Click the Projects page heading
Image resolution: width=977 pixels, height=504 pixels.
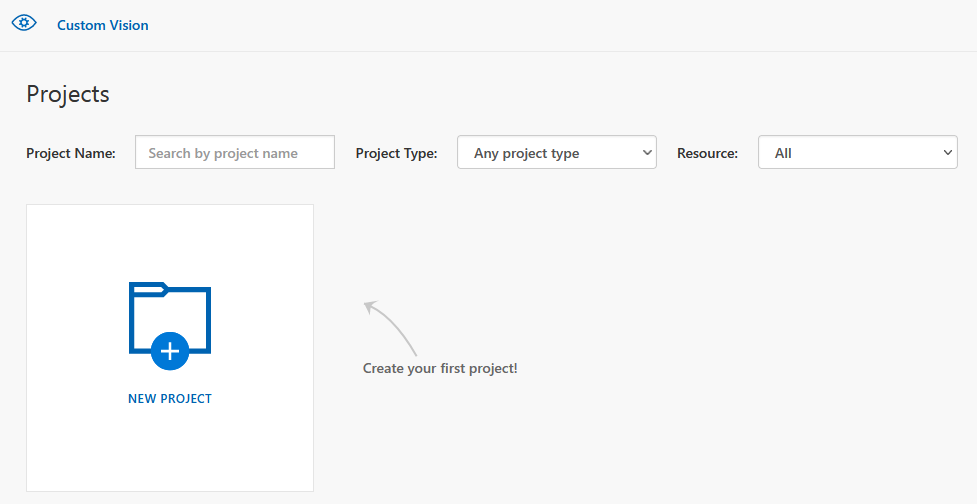(x=68, y=94)
